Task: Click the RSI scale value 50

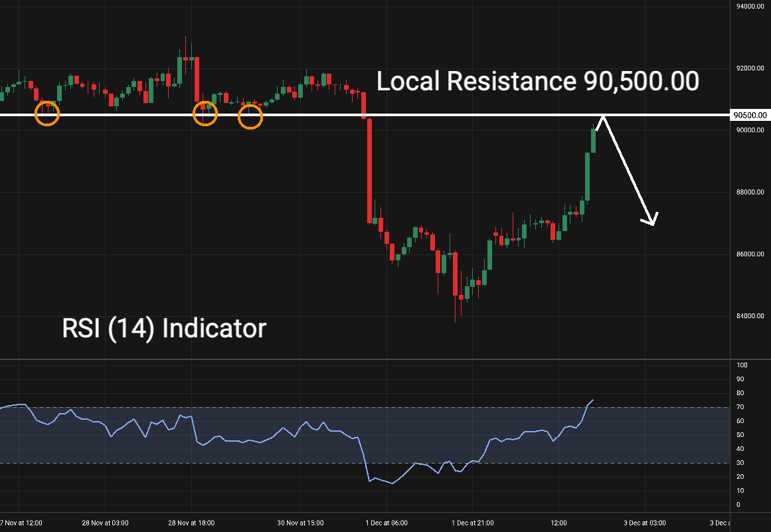Action: 740,435
